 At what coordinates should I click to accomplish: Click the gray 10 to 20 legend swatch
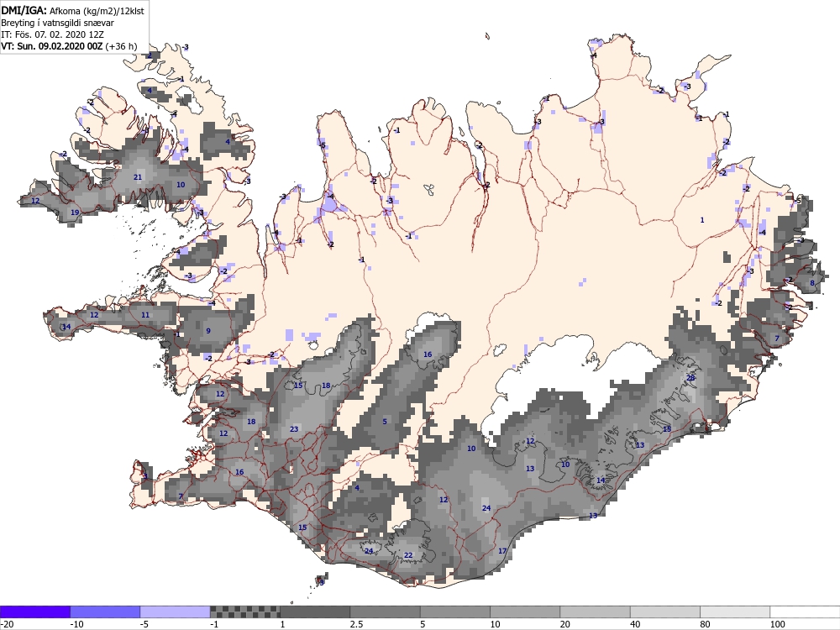(x=525, y=612)
